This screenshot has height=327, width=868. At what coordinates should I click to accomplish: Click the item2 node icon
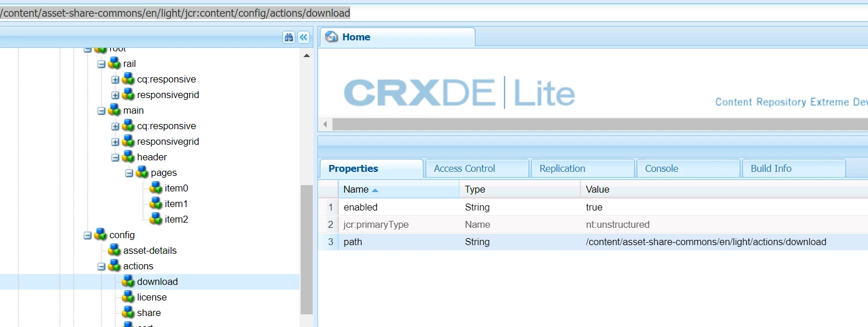tap(156, 219)
